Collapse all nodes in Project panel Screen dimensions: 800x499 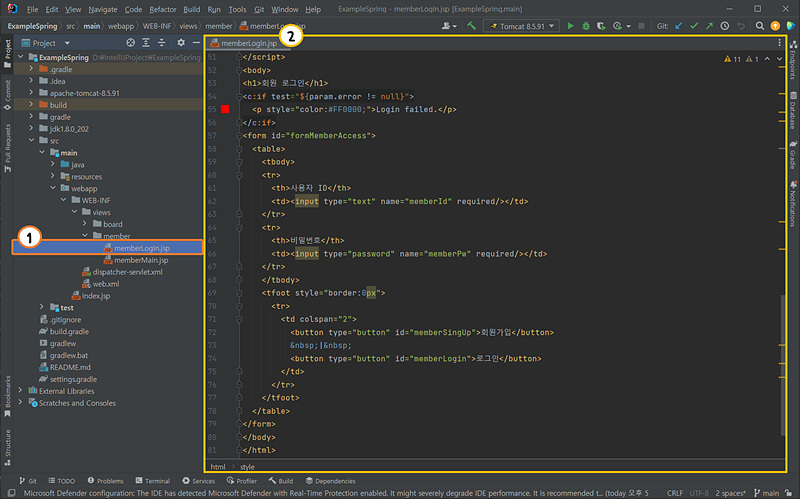tap(161, 43)
